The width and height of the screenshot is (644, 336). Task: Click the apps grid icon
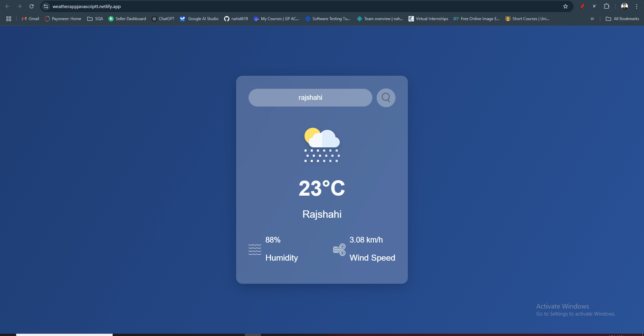point(8,19)
